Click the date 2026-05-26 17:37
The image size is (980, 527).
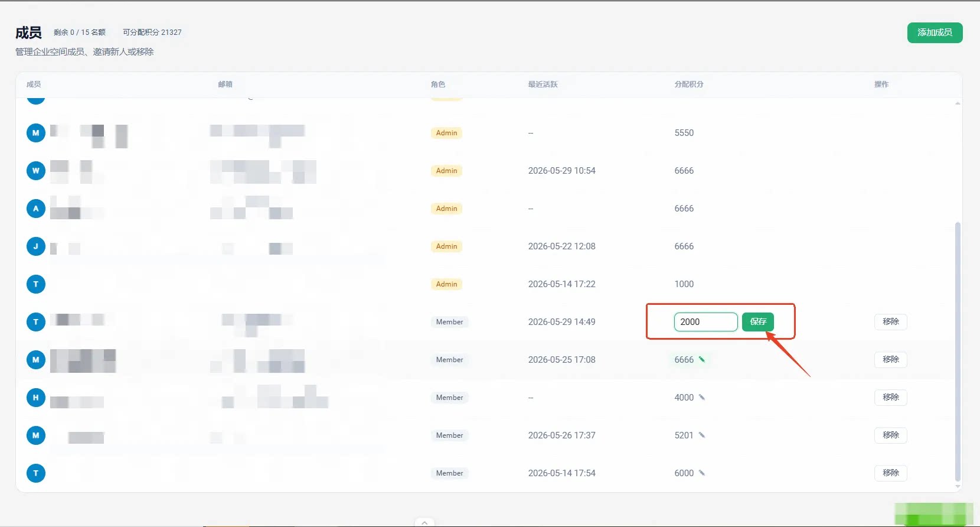[x=561, y=435]
